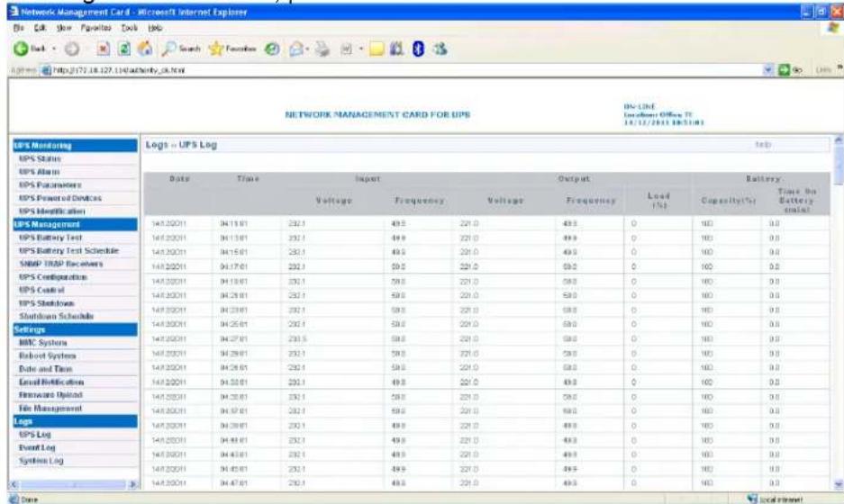Click the grey Forward arrow button

point(71,49)
